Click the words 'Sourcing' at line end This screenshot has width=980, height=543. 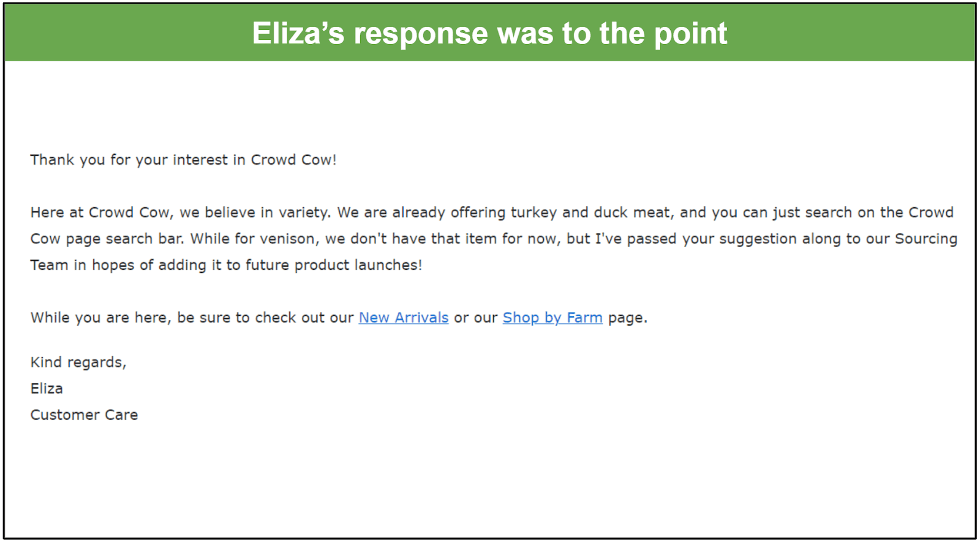tap(926, 239)
